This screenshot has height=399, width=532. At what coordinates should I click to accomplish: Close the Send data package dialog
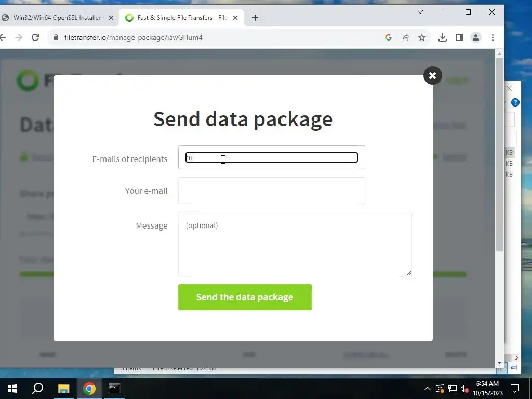[433, 75]
